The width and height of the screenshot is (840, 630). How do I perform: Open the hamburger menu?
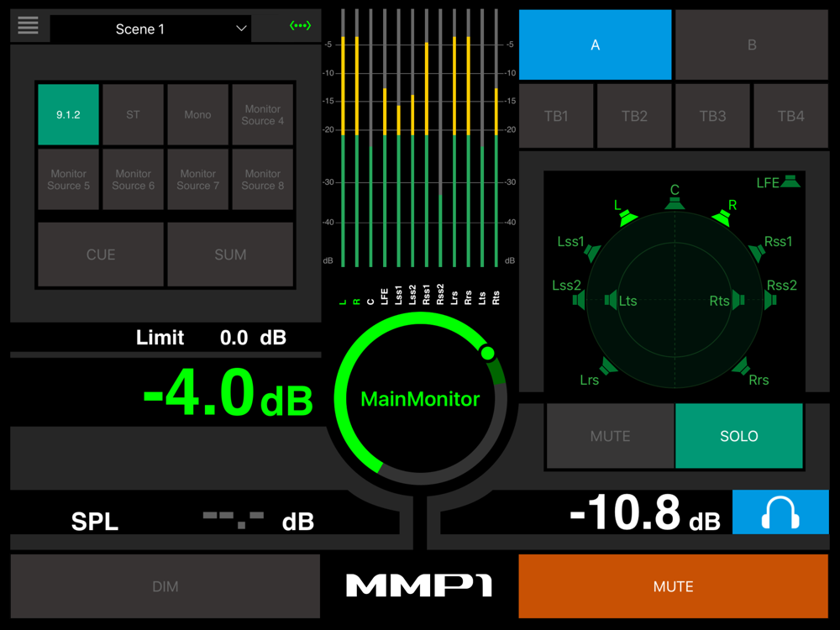28,25
